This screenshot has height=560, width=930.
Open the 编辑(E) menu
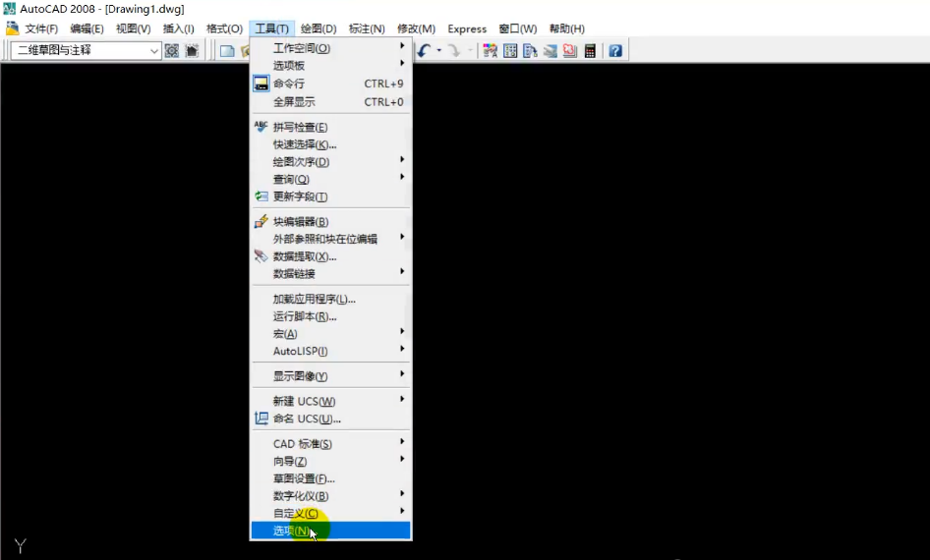pyautogui.click(x=87, y=28)
